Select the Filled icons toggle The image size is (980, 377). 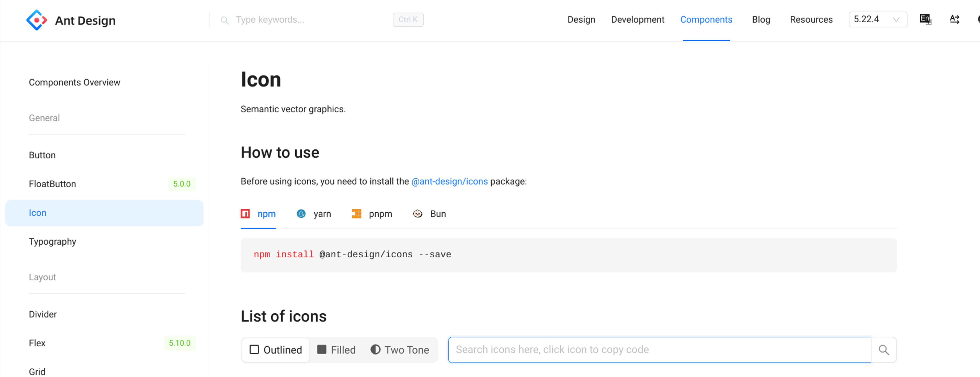[x=336, y=349]
